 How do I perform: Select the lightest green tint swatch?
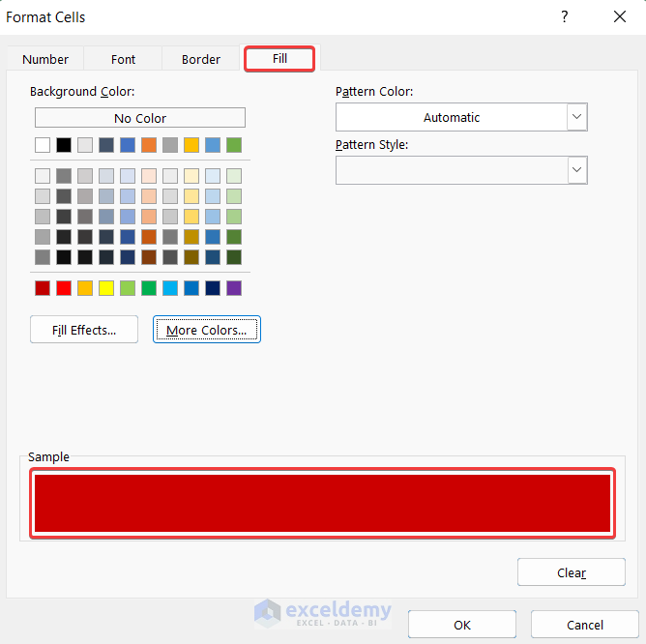[234, 176]
